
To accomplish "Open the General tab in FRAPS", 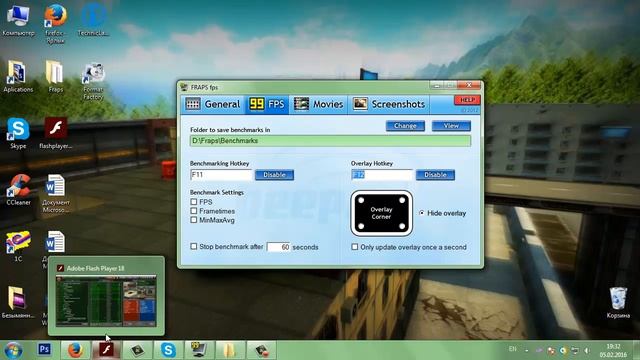I will [x=213, y=104].
